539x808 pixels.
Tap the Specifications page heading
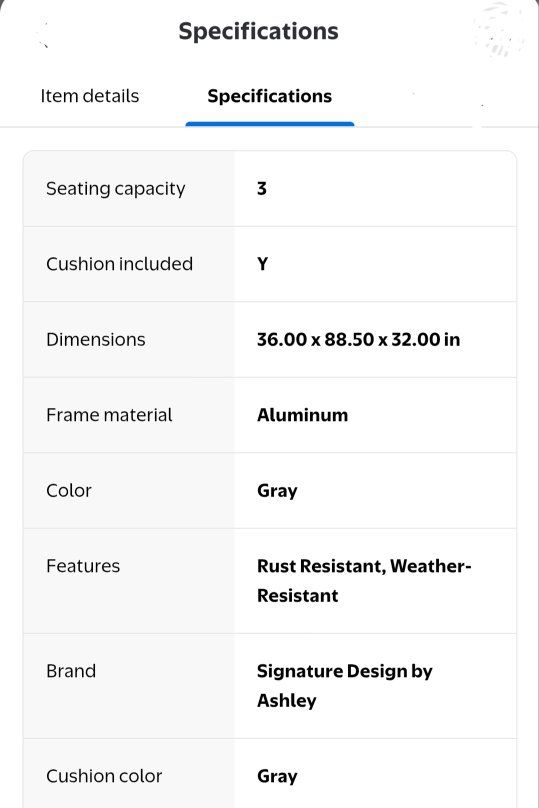tap(259, 31)
